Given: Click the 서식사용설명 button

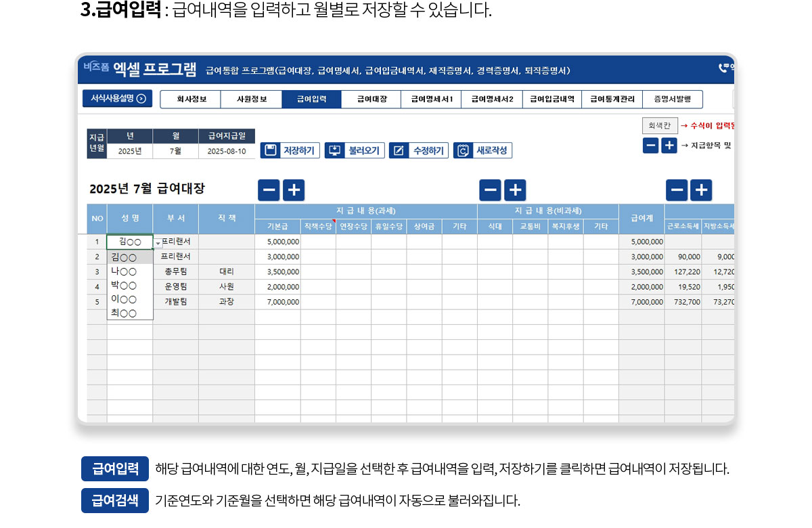Looking at the screenshot, I should click(x=118, y=98).
